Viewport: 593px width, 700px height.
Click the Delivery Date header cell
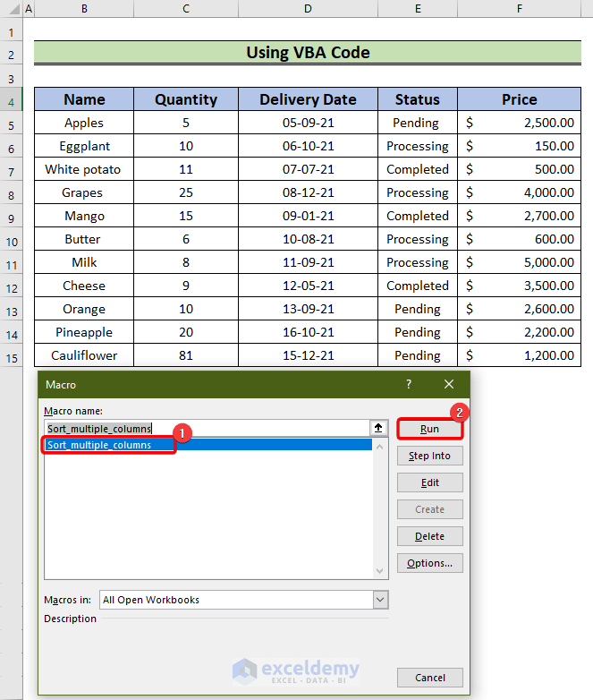click(x=308, y=99)
